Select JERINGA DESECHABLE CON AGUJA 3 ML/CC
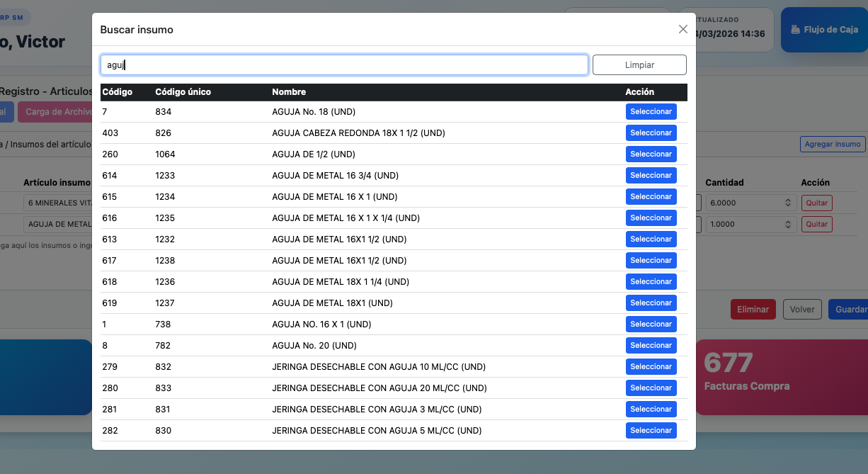Screen dimensions: 868x474 click(651, 410)
